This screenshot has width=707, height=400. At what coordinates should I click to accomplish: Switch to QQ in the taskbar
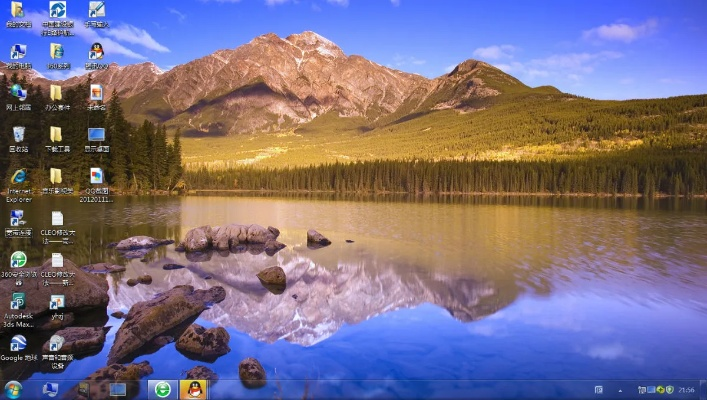click(x=195, y=389)
